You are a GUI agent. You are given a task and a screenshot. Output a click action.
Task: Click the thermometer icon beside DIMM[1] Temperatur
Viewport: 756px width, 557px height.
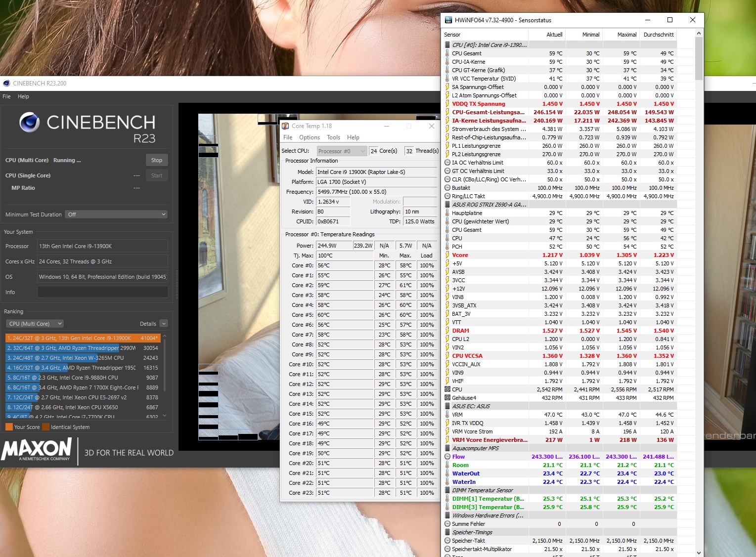click(447, 499)
